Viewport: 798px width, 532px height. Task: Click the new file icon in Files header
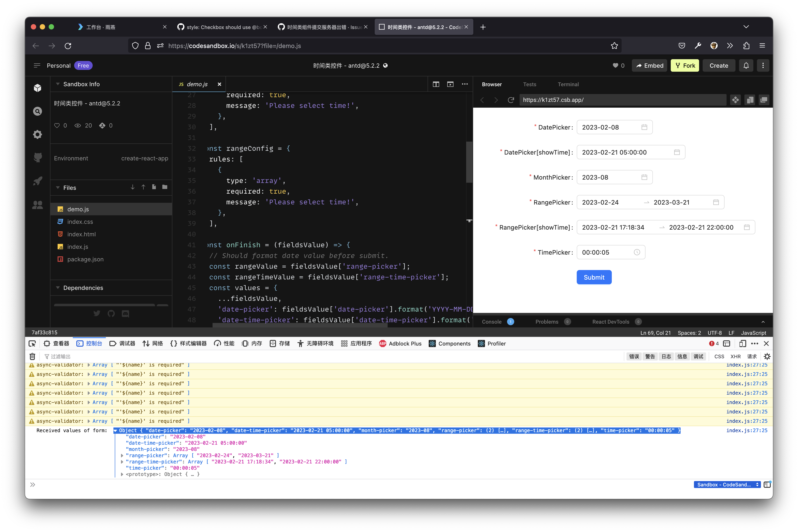tap(154, 187)
